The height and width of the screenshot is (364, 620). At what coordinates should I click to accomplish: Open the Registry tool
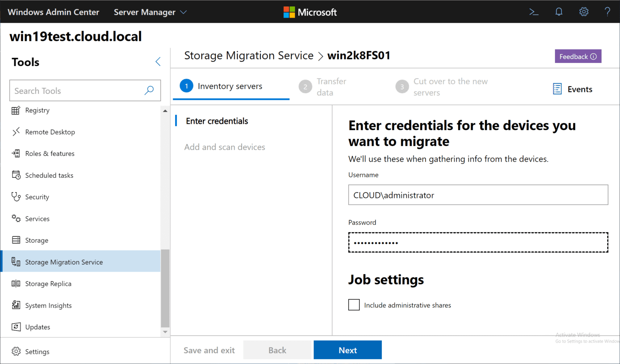pyautogui.click(x=37, y=110)
